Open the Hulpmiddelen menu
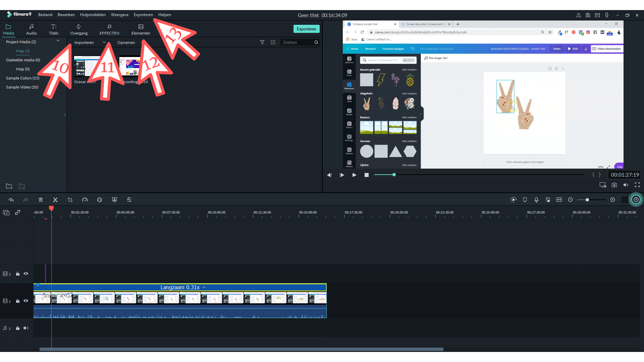This screenshot has width=644, height=362. point(93,15)
